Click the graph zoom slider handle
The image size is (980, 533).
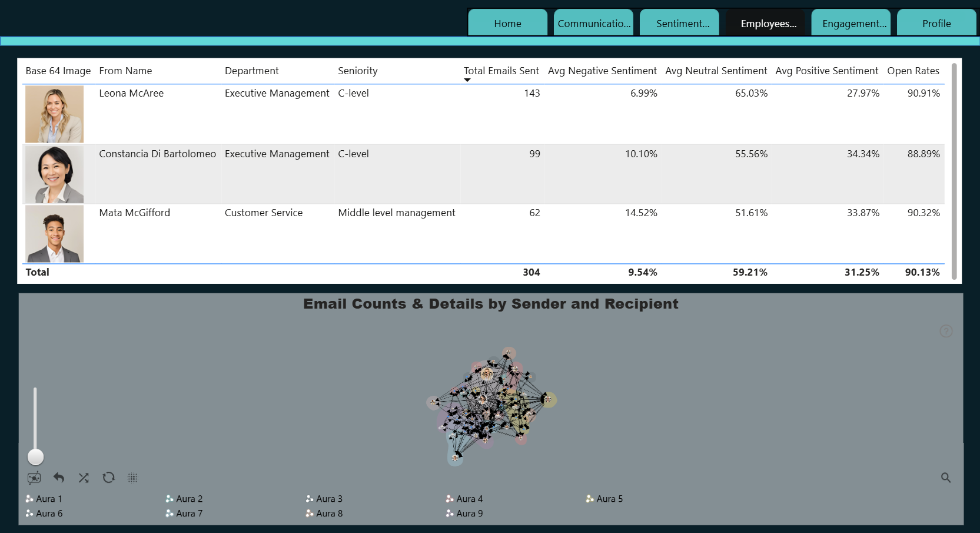tap(36, 456)
